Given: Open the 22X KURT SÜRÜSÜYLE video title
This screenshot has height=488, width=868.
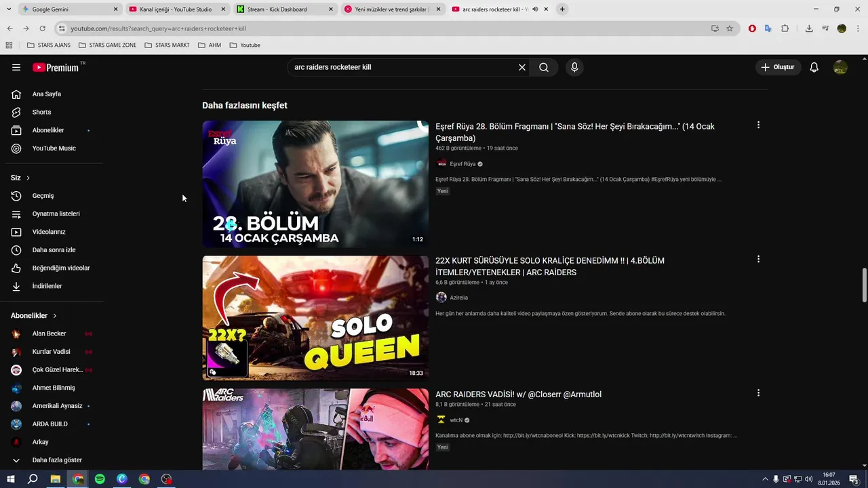Looking at the screenshot, I should (x=550, y=266).
